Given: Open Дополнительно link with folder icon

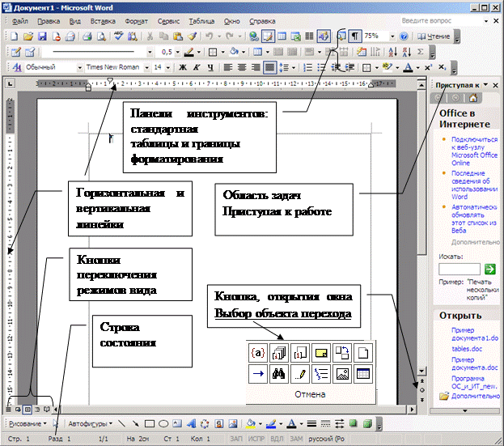Looking at the screenshot, I should coord(475,396).
